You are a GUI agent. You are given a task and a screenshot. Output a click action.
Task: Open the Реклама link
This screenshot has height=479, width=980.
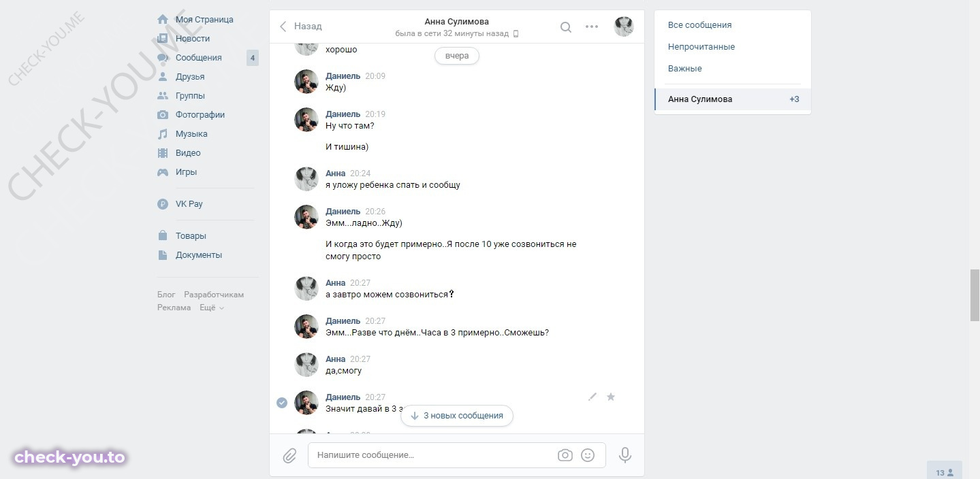coord(174,308)
